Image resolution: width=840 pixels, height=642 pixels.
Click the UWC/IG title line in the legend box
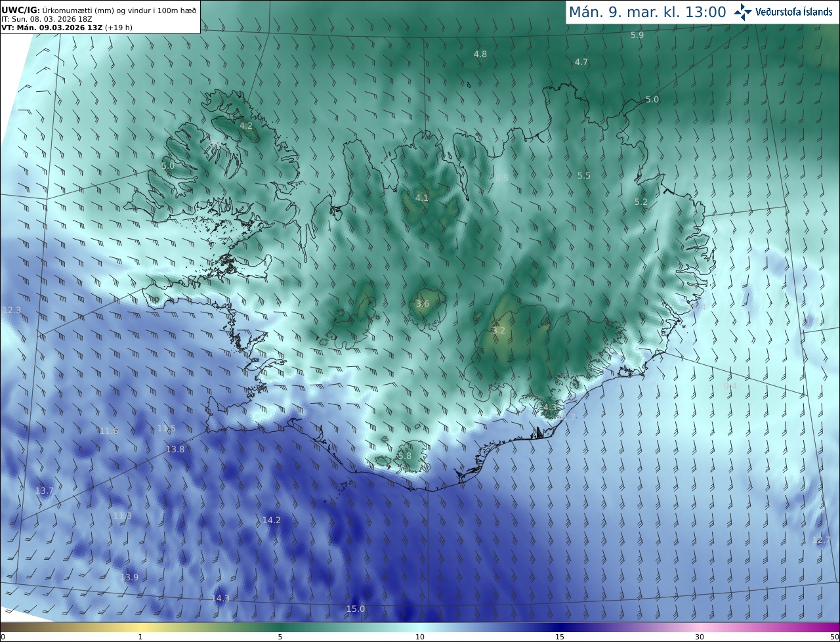98,10
